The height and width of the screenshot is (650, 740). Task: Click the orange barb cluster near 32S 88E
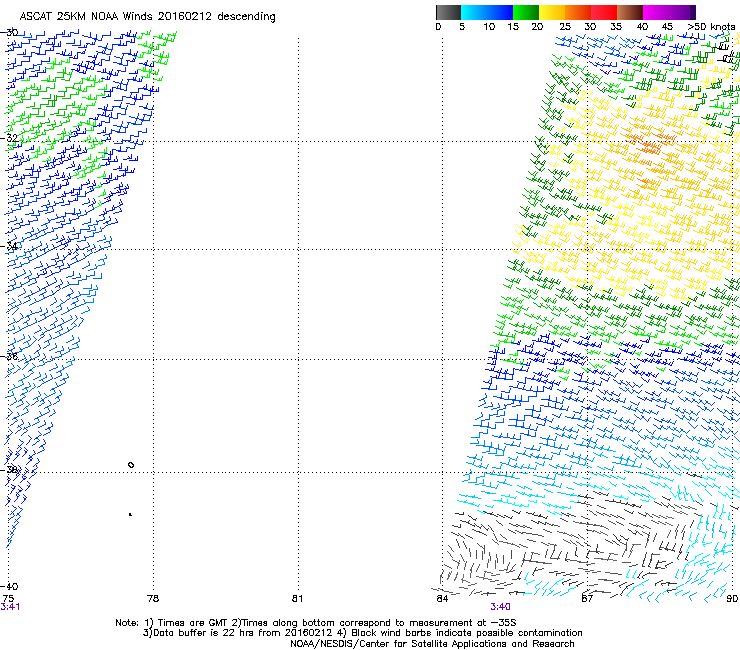649,144
